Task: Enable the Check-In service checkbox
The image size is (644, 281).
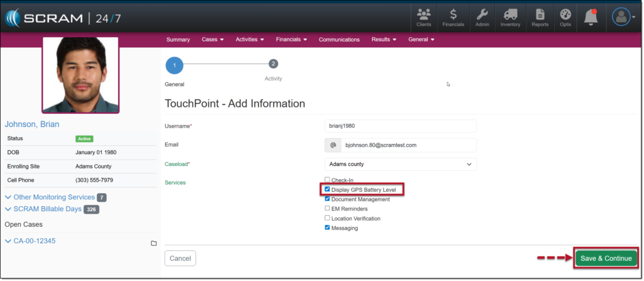Action: (327, 180)
